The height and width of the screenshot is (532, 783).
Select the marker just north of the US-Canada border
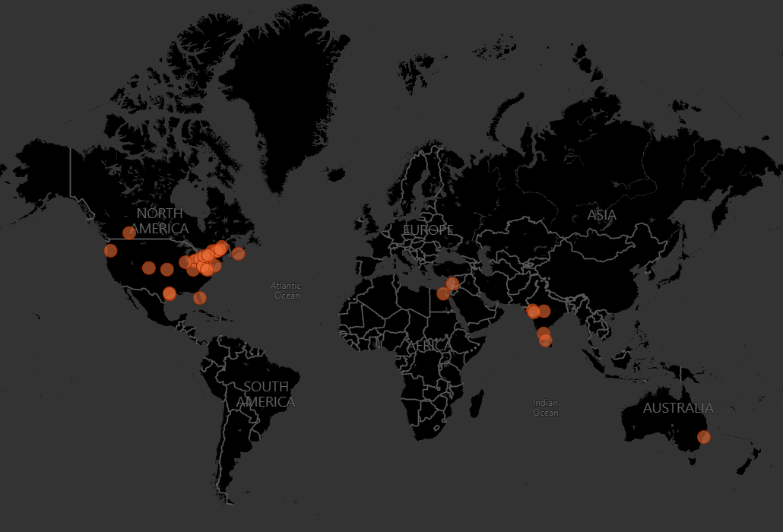coord(129,233)
